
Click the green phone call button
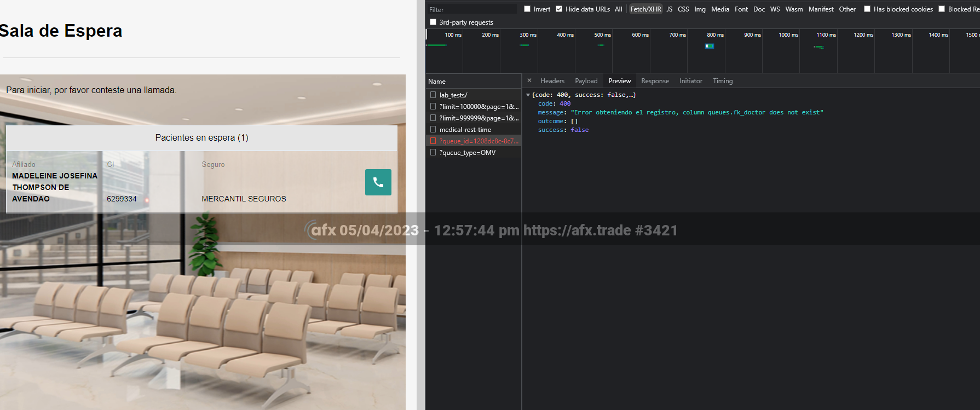click(378, 182)
